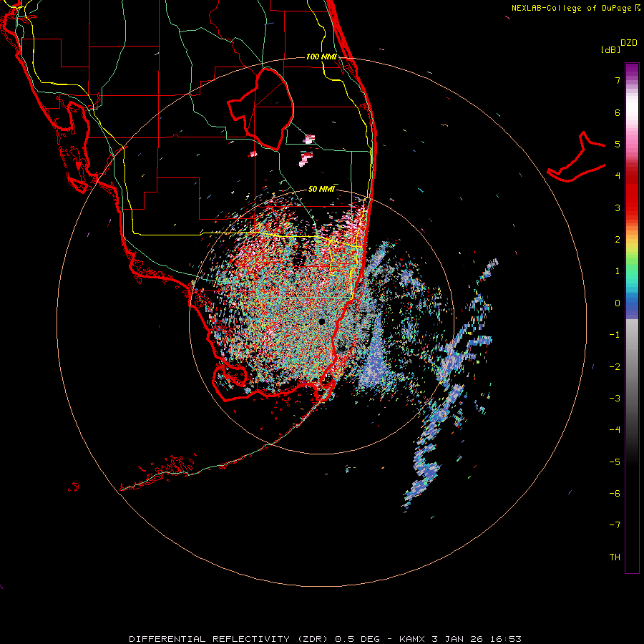
Task: Click the purple top of the color bar
Action: click(x=632, y=70)
